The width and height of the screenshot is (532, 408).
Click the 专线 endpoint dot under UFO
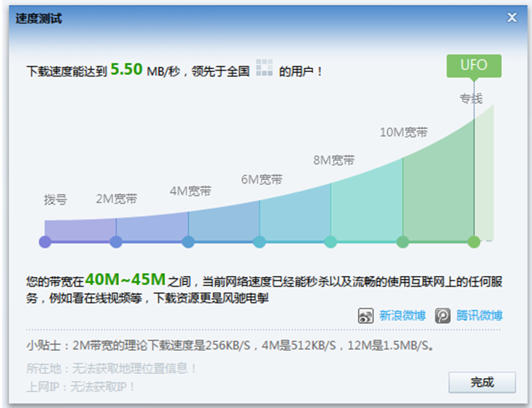coord(474,241)
